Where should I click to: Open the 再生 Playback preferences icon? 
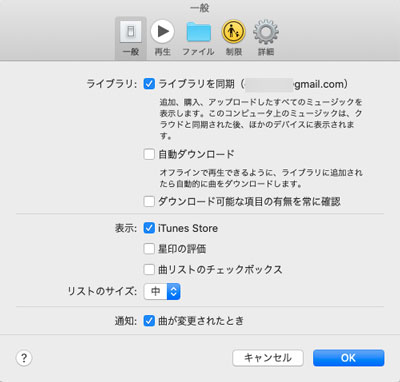tap(162, 32)
